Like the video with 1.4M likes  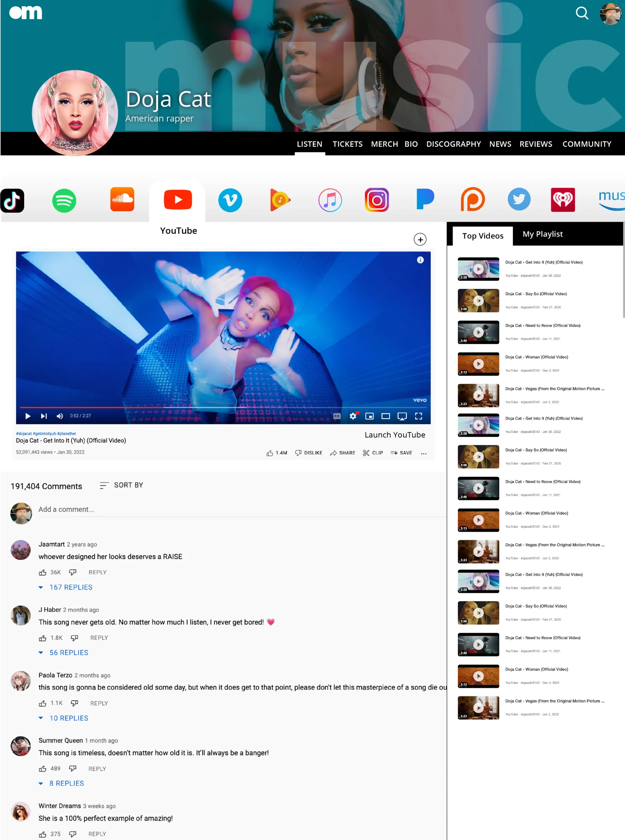click(277, 453)
